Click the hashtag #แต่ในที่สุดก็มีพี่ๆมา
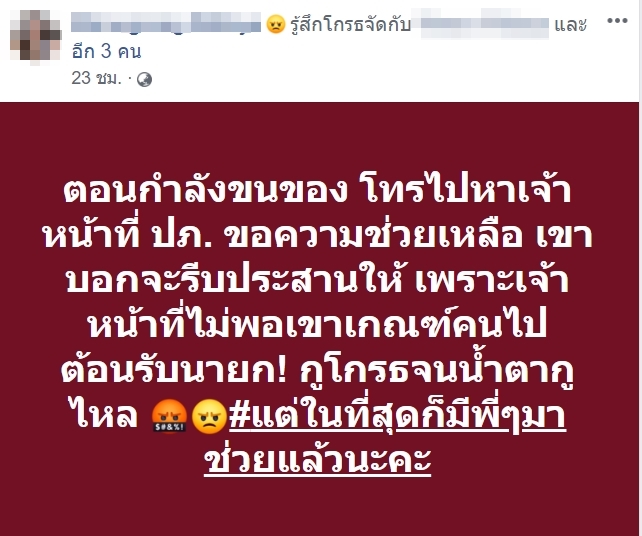642x536 pixels. pos(398,416)
